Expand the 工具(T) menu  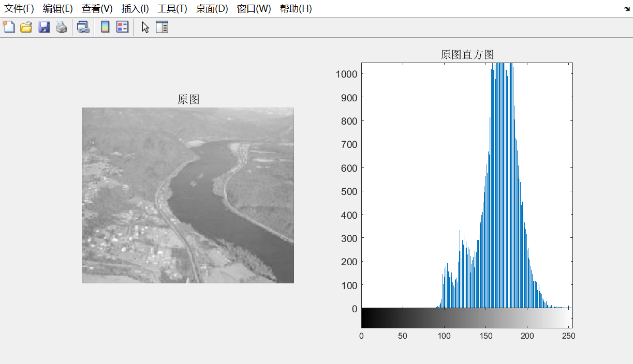pos(172,9)
